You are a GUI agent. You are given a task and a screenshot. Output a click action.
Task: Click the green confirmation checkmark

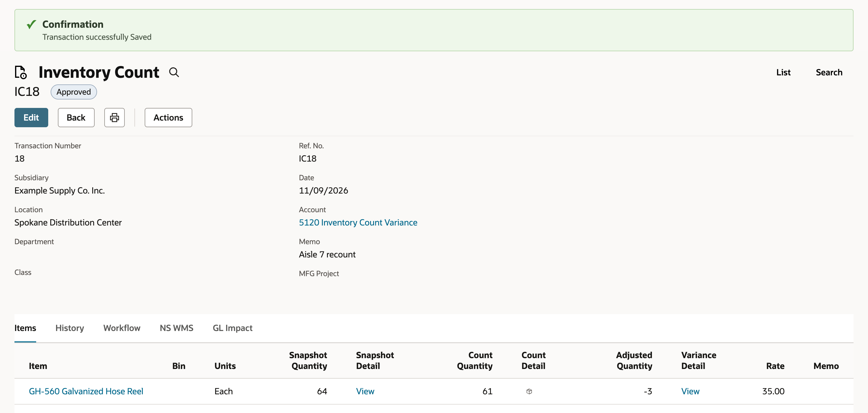[x=31, y=24]
